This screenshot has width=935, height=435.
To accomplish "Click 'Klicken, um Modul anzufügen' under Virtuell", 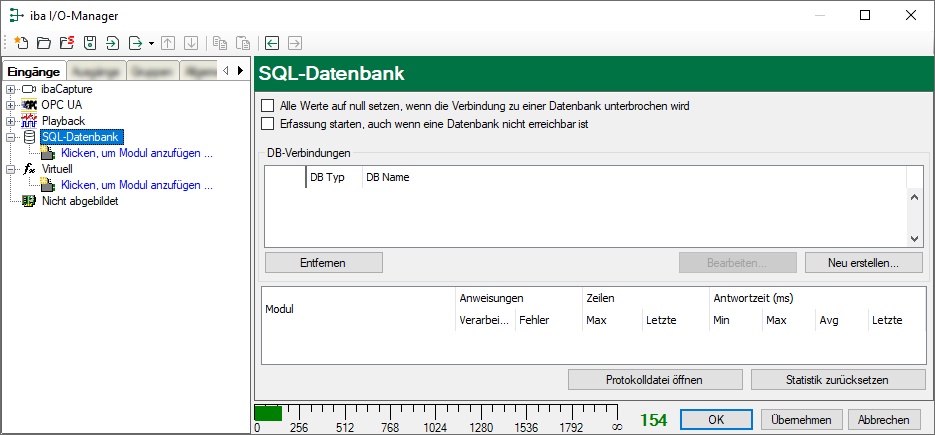I will 137,186.
